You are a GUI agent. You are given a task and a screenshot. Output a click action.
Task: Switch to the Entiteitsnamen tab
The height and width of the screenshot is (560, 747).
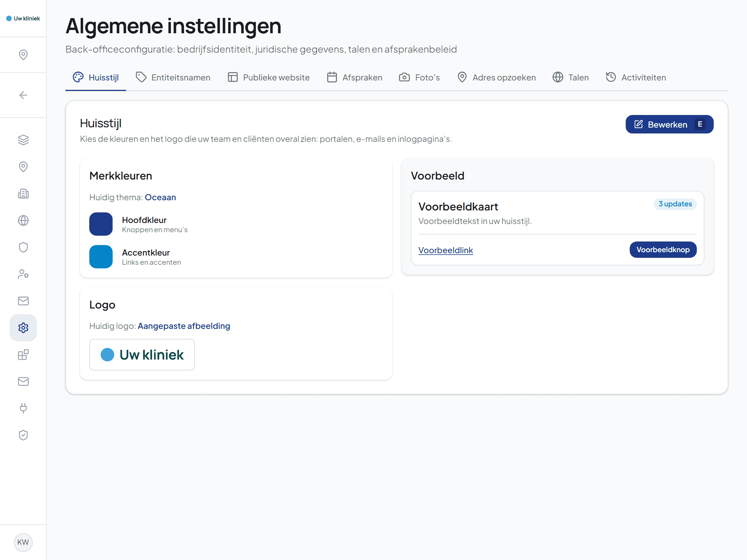(173, 77)
